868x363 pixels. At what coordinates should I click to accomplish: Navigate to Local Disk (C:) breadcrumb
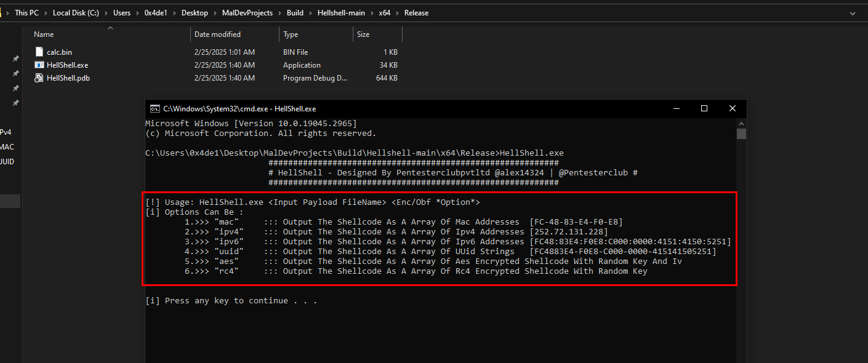pos(77,13)
